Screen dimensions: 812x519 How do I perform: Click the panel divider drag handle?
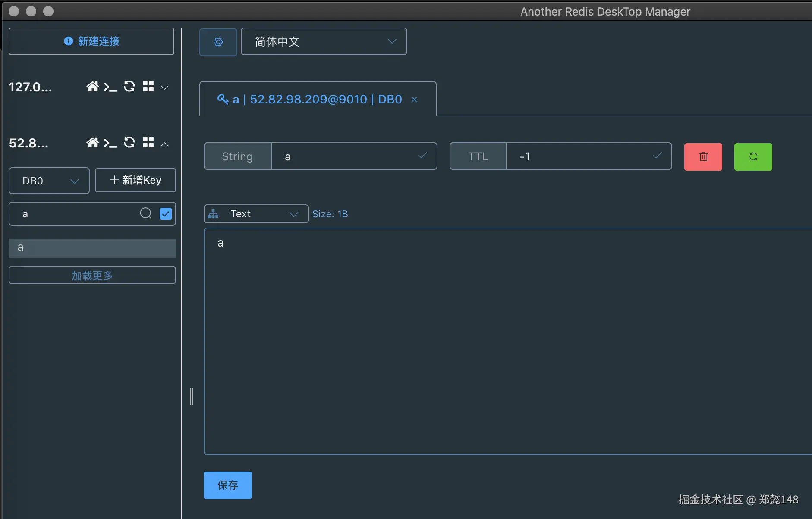pyautogui.click(x=192, y=397)
